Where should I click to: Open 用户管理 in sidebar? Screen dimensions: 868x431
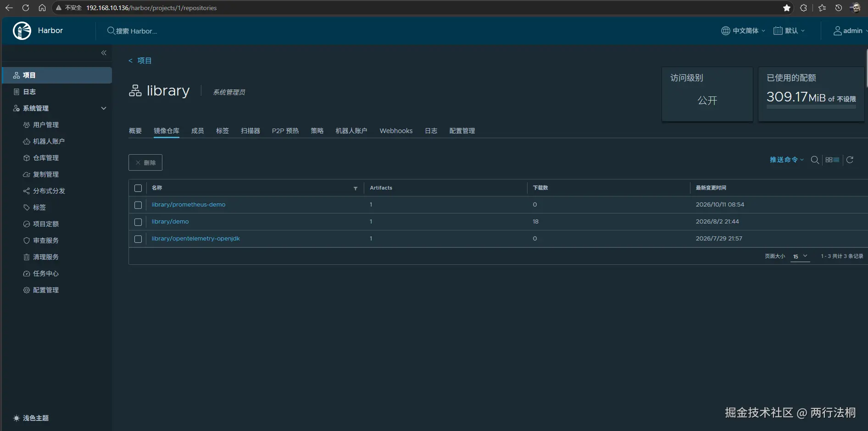[46, 125]
